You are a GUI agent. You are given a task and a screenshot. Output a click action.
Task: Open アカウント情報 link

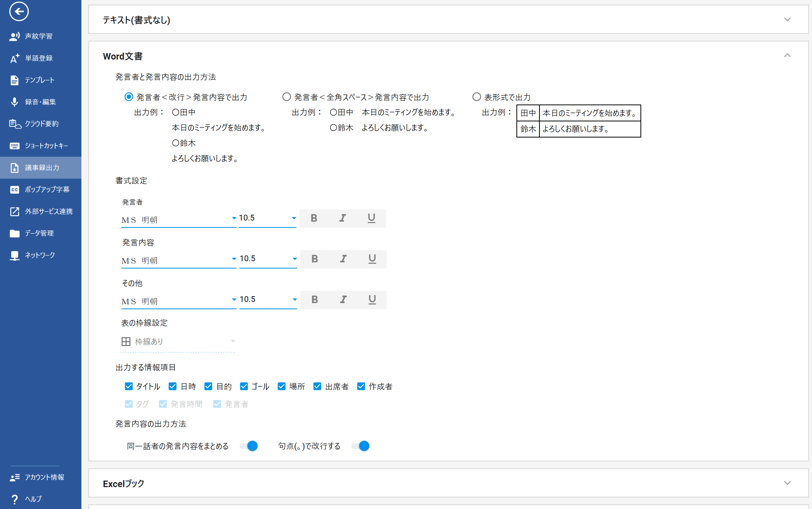click(x=44, y=477)
